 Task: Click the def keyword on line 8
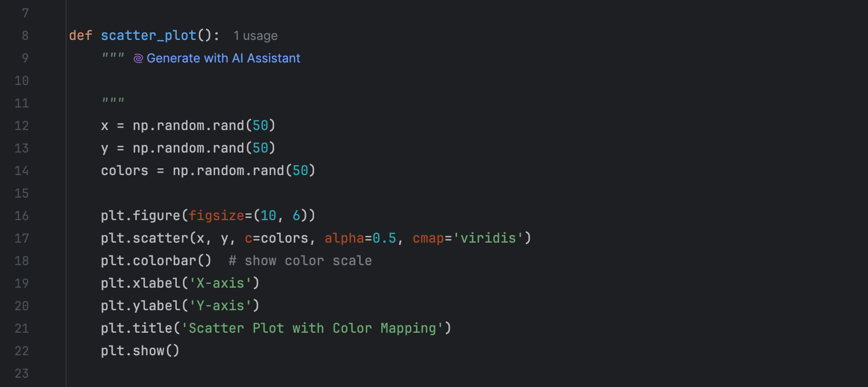pyautogui.click(x=80, y=35)
